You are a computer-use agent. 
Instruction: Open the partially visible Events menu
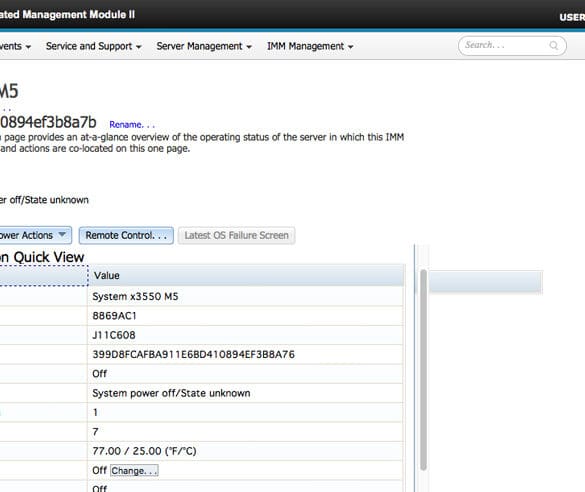pos(15,46)
